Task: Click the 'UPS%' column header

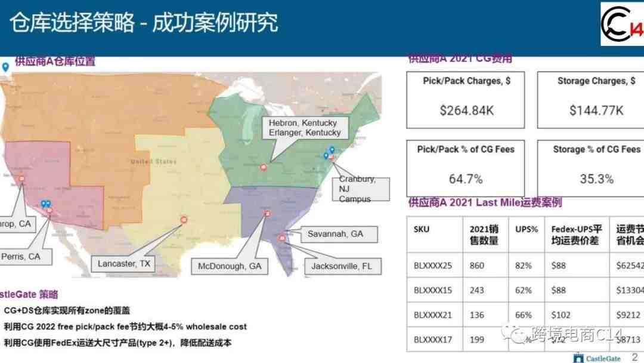Action: point(526,229)
